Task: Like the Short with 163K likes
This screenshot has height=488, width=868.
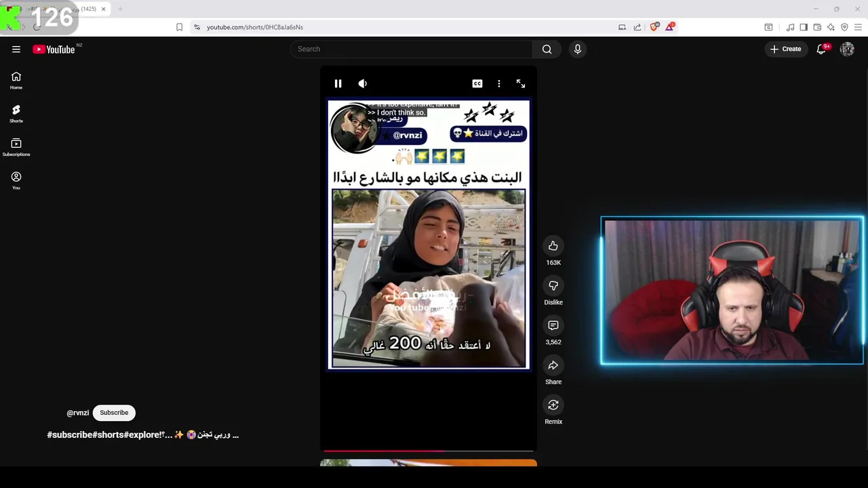Action: (553, 245)
